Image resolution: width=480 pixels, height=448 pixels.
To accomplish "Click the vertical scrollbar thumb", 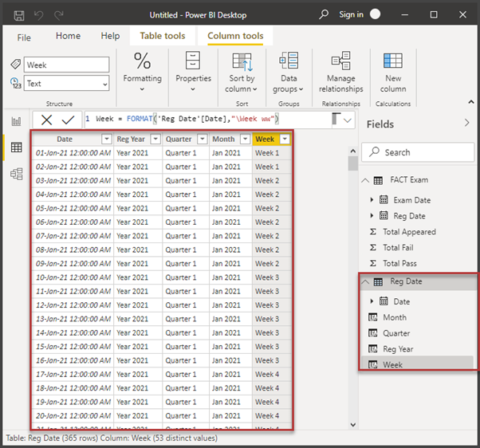I will [x=353, y=163].
